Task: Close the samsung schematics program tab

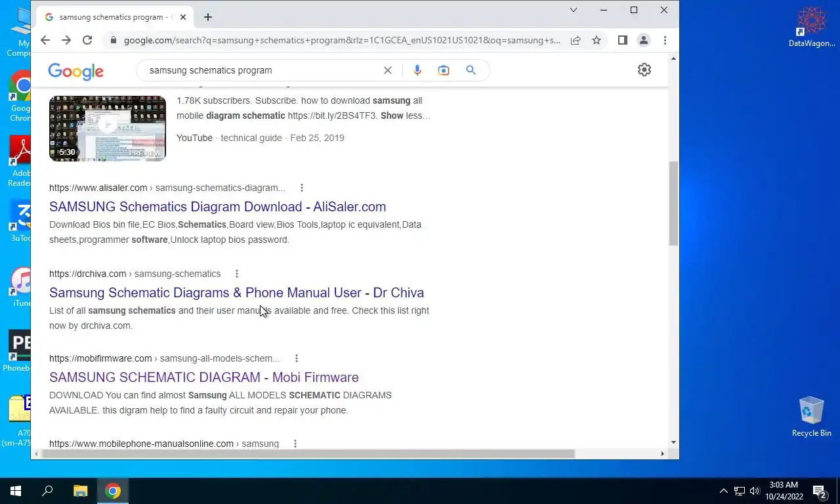Action: (x=183, y=17)
